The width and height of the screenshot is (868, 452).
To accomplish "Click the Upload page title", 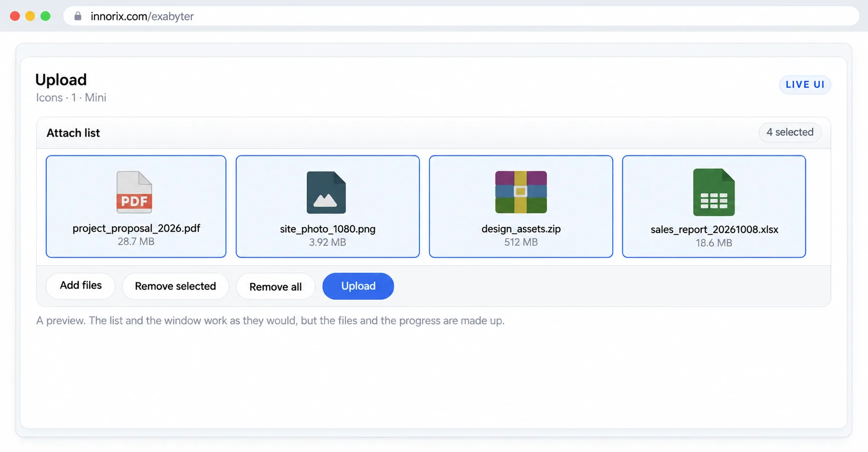I will tap(61, 79).
